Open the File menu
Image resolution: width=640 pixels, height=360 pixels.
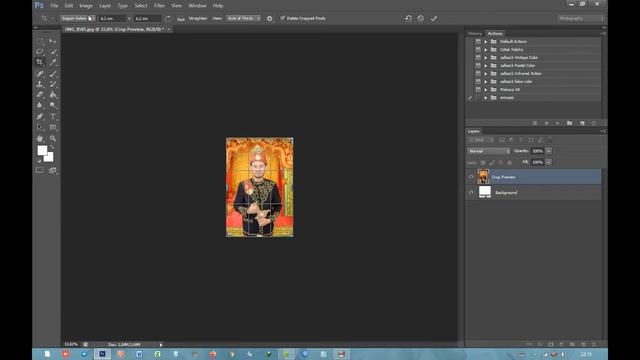click(54, 6)
